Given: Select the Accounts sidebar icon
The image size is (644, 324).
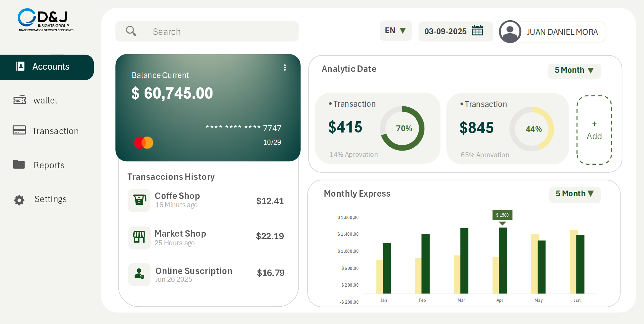Looking at the screenshot, I should [20, 66].
